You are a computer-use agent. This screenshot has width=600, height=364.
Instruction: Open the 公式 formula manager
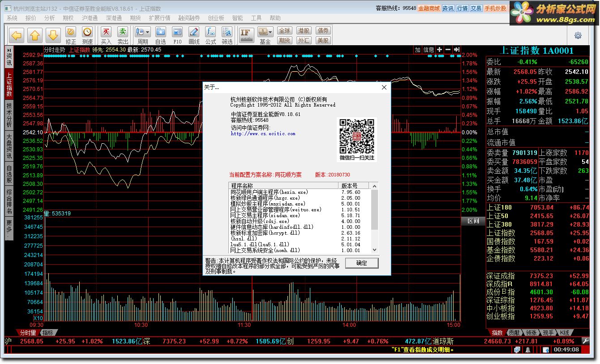click(210, 35)
